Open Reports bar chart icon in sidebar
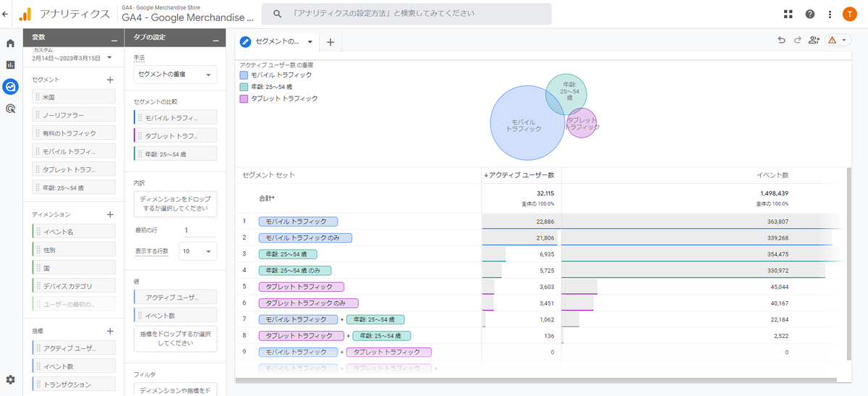 point(10,65)
